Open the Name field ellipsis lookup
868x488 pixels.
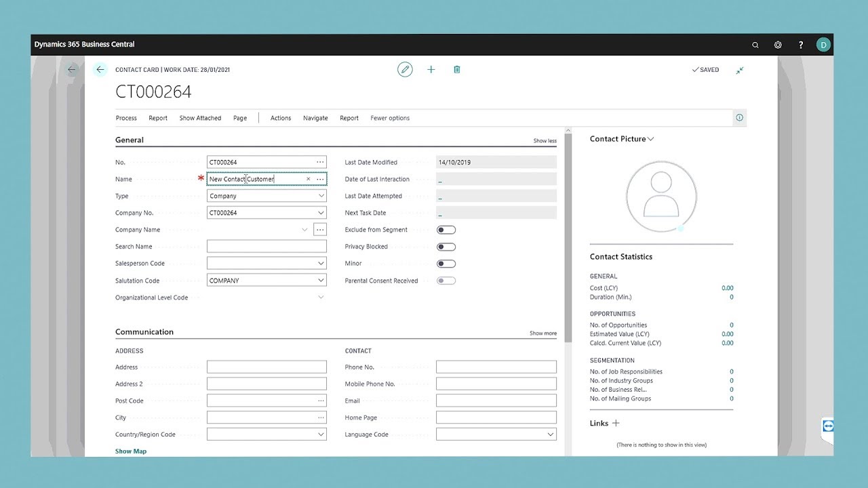(320, 179)
